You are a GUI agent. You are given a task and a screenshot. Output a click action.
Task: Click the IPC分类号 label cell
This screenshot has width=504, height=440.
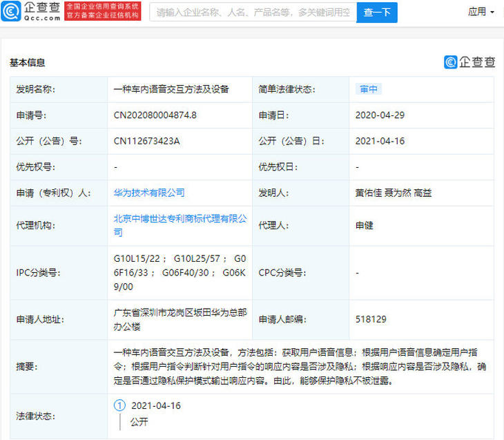[x=59, y=273]
